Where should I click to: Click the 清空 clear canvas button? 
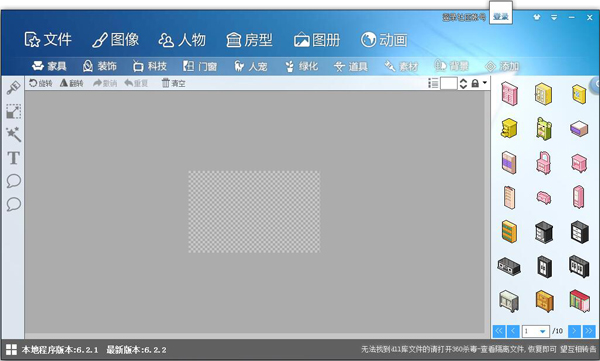click(x=173, y=83)
